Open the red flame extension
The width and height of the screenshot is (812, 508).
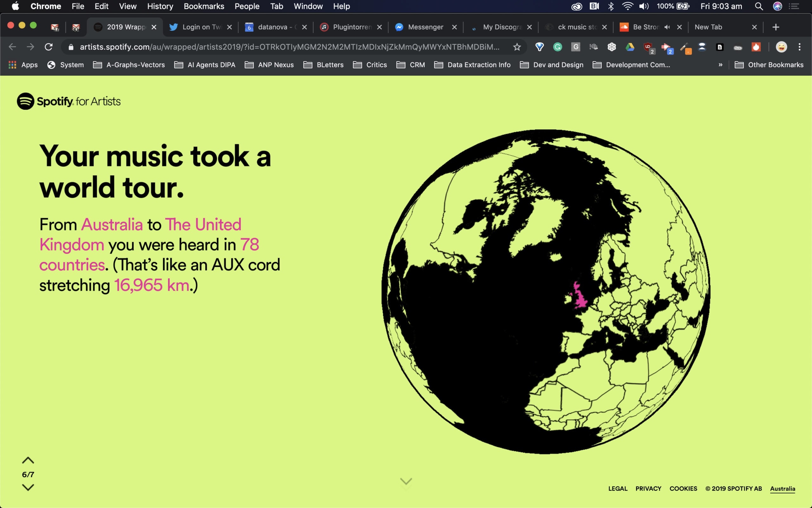click(x=756, y=47)
